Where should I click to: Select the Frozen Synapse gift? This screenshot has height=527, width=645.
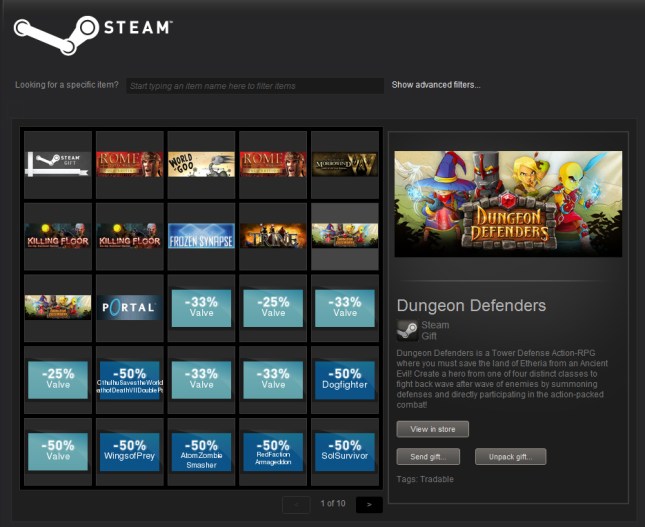click(x=201, y=236)
